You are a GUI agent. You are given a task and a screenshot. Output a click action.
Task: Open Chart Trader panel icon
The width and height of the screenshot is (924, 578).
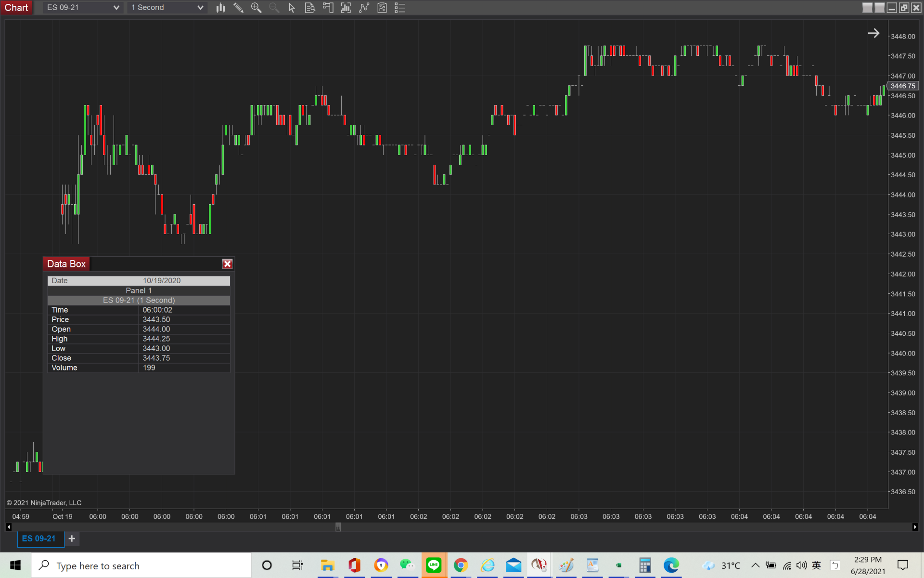tap(328, 8)
